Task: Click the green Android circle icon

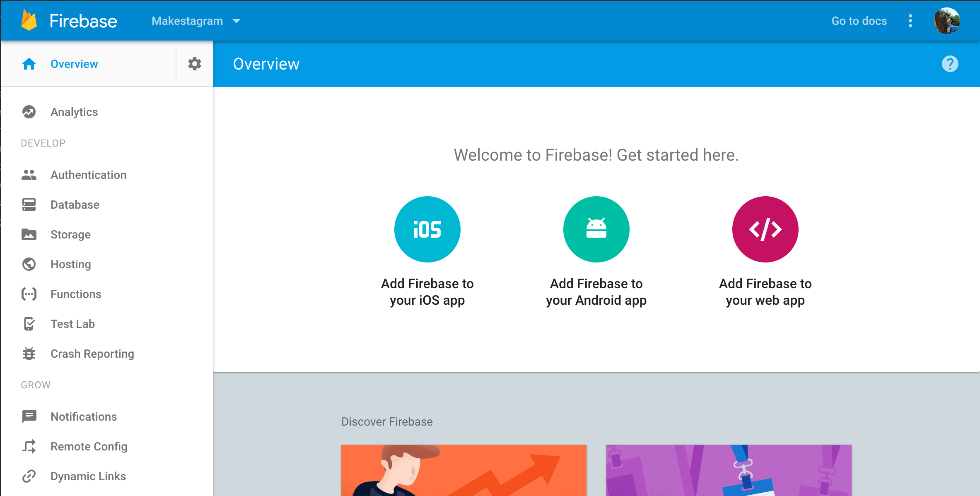Action: [596, 229]
